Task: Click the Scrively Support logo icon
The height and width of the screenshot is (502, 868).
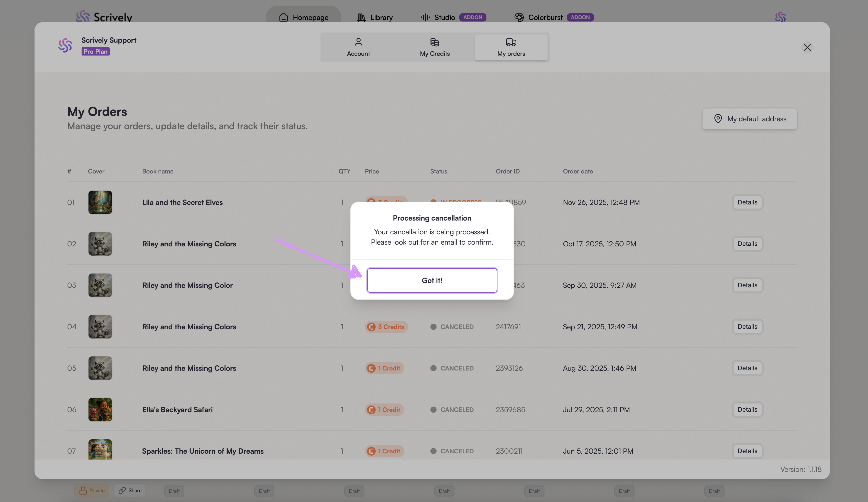Action: pos(65,46)
